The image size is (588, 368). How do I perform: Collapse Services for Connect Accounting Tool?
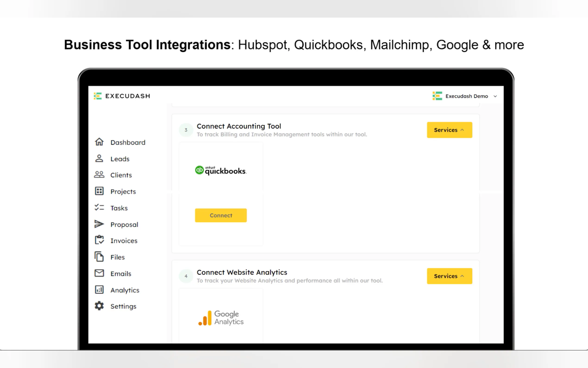pyautogui.click(x=449, y=130)
